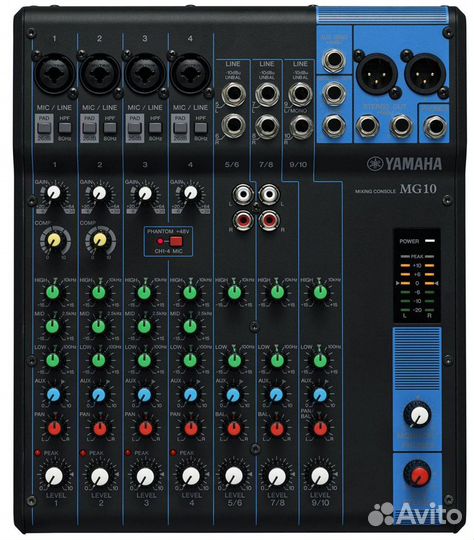This screenshot has height=540, width=474.
Task: Select the green LOW EQ knob on channel 2
Action: 99,360
